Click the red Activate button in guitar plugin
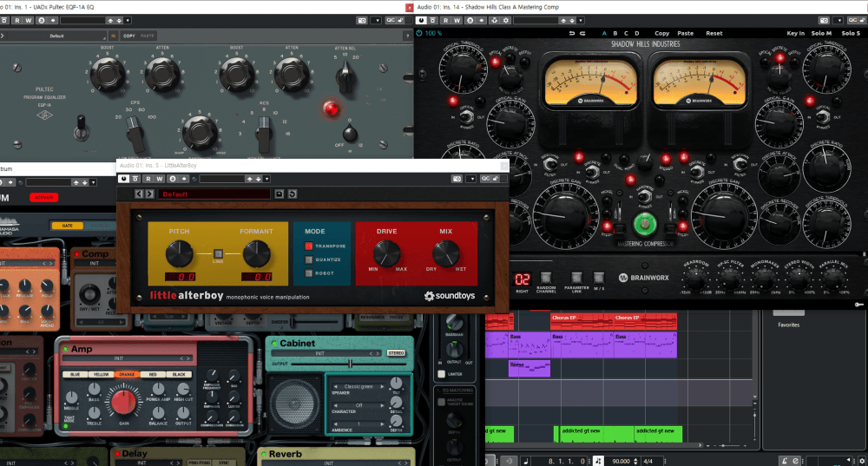 tap(43, 198)
